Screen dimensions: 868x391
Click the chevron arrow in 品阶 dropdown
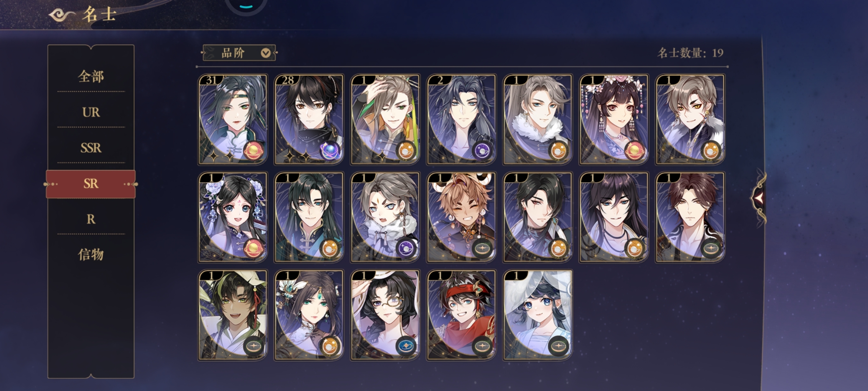coord(265,53)
